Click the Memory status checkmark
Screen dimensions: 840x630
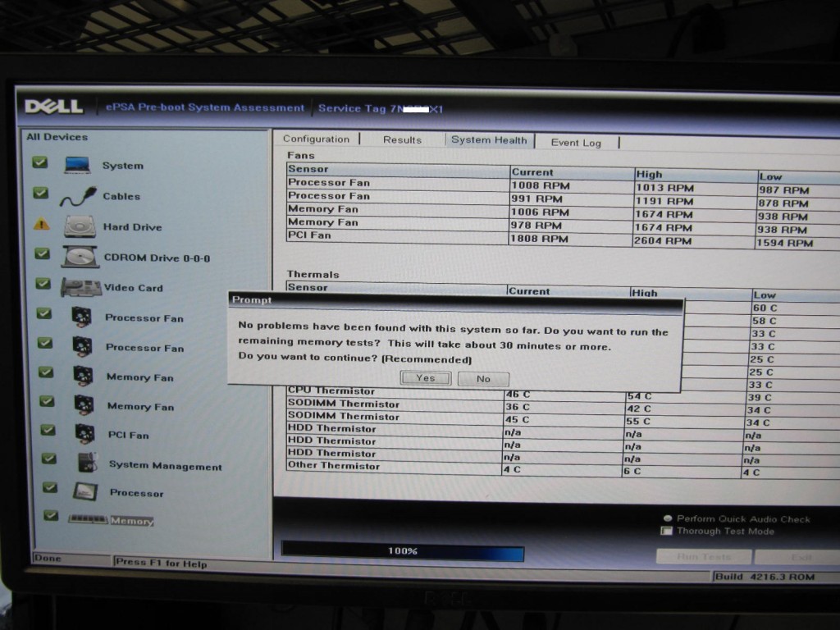[x=51, y=515]
